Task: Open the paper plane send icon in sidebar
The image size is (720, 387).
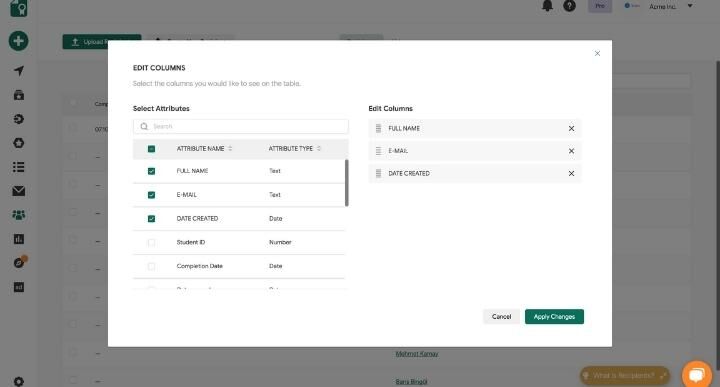Action: pyautogui.click(x=18, y=70)
